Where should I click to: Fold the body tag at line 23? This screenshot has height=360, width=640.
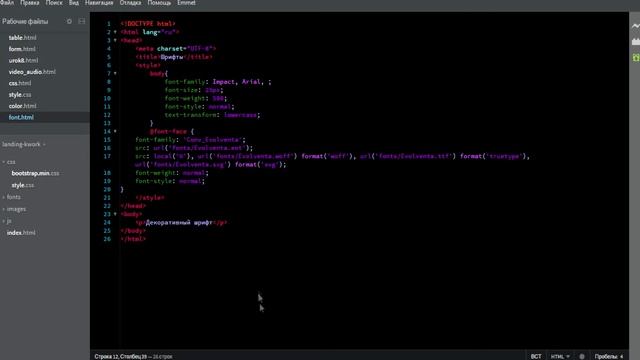(115, 214)
